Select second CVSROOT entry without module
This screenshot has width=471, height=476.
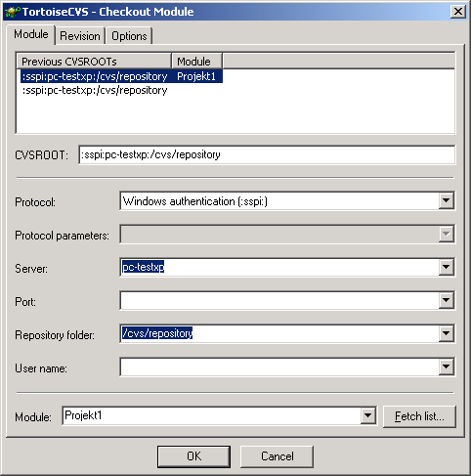95,90
